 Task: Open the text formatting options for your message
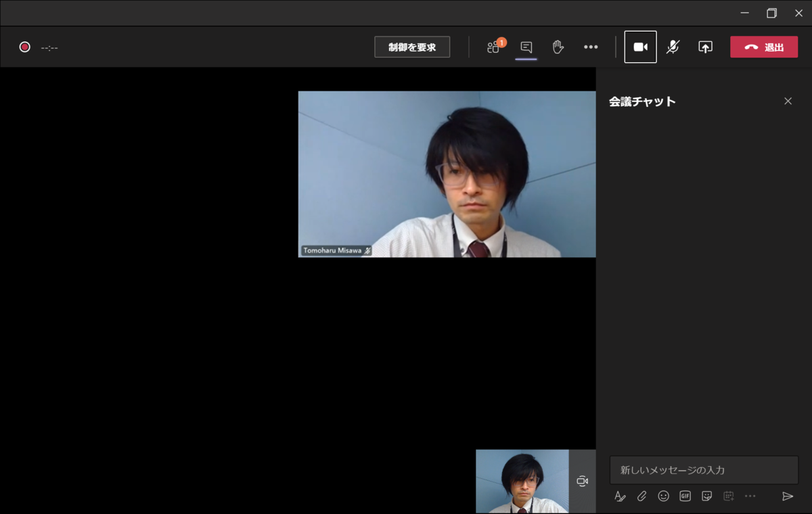[620, 496]
